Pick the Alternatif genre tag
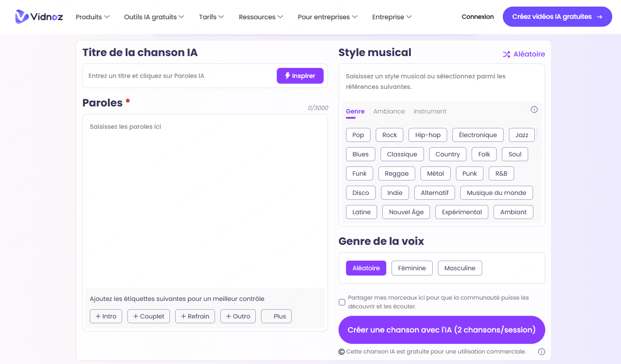Image resolution: width=621 pixels, height=364 pixels. [x=435, y=193]
